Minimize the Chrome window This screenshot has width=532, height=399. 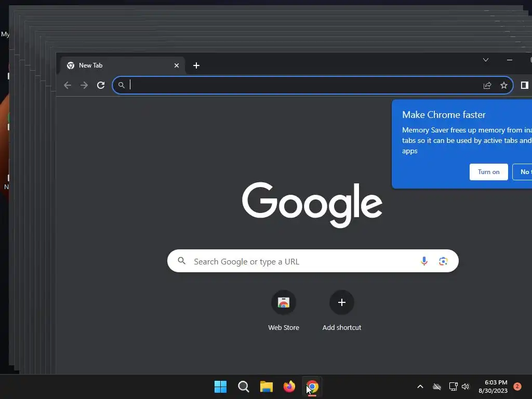pos(510,60)
